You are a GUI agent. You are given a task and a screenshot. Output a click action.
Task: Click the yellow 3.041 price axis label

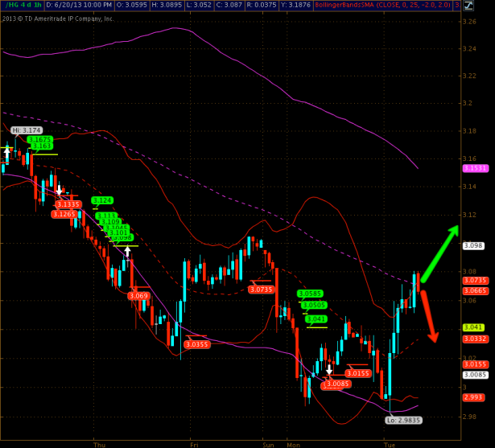472,327
